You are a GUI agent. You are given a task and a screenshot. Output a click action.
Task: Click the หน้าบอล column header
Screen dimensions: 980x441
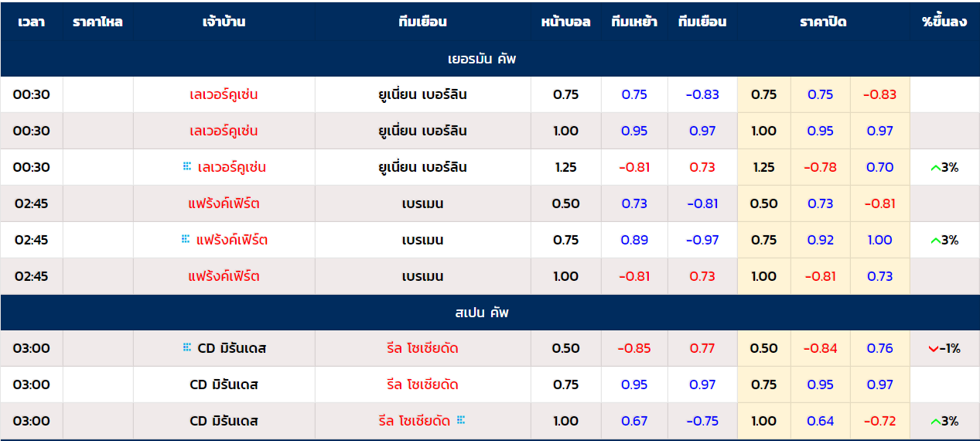(x=565, y=22)
